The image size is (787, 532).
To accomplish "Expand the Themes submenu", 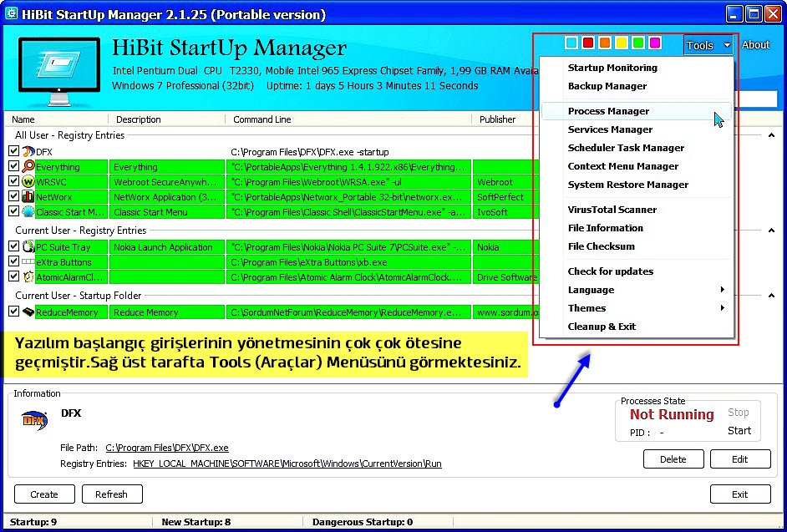I will (636, 308).
